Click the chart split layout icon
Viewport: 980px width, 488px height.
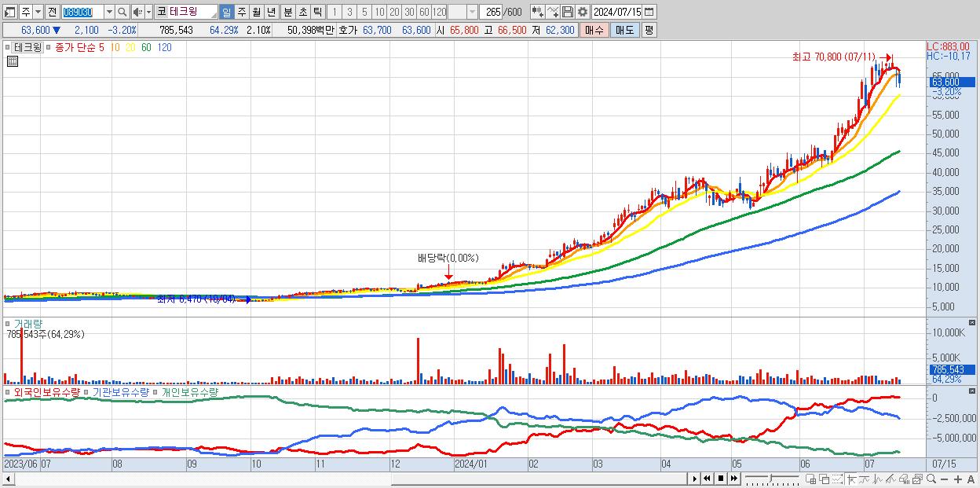click(x=810, y=479)
